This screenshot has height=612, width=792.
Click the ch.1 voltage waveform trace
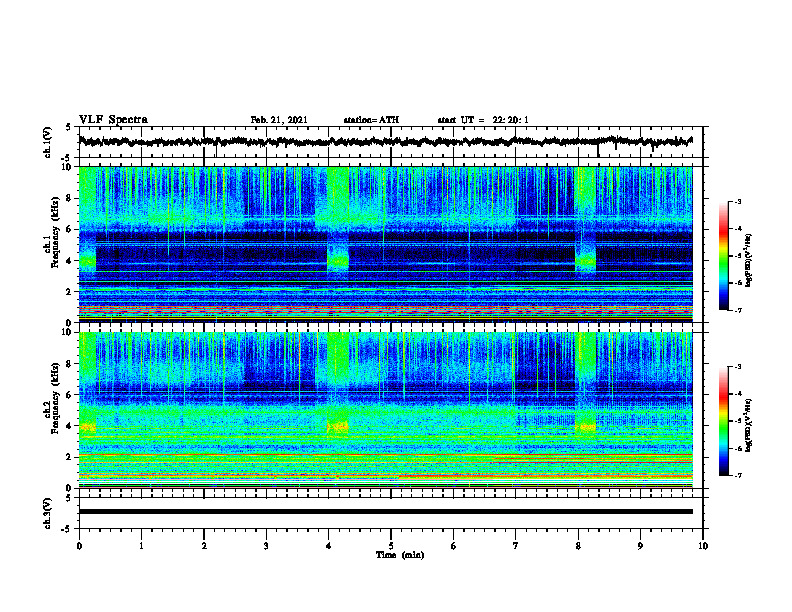(385, 141)
